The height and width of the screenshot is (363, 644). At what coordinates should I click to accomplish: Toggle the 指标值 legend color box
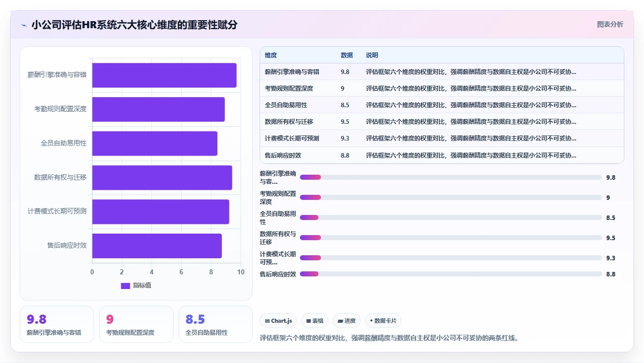point(125,285)
